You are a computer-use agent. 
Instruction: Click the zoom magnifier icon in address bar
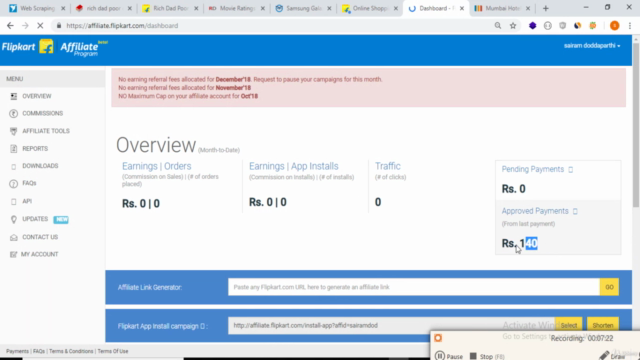498,25
